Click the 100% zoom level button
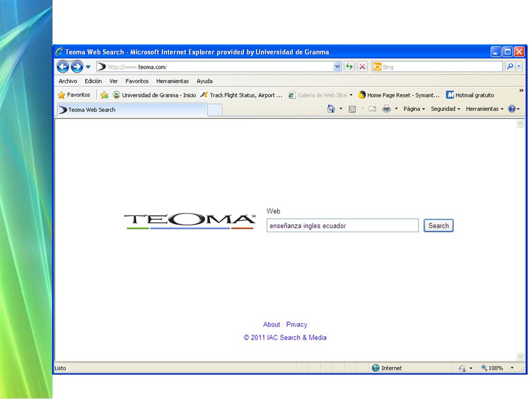532x399 pixels. tap(492, 368)
